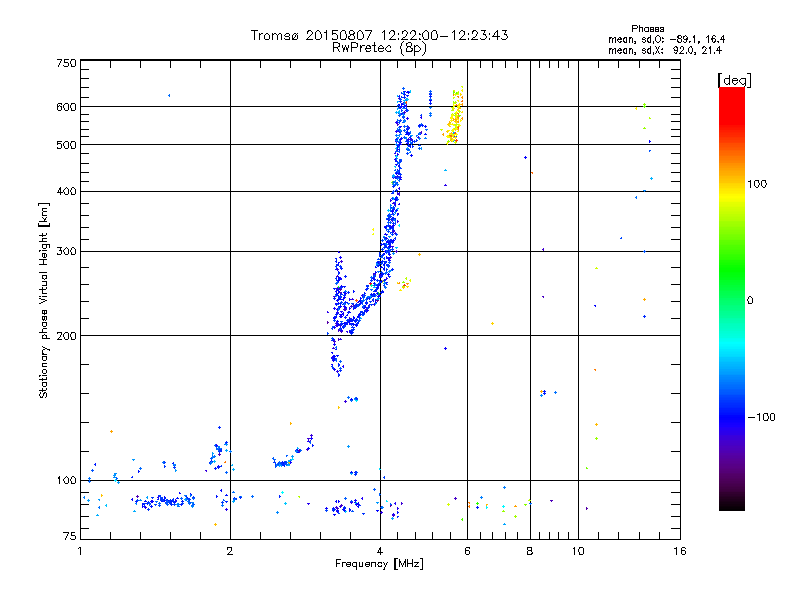Click the 'RwPretec (8p)' subtitle
800x600 pixels.
pyautogui.click(x=379, y=48)
